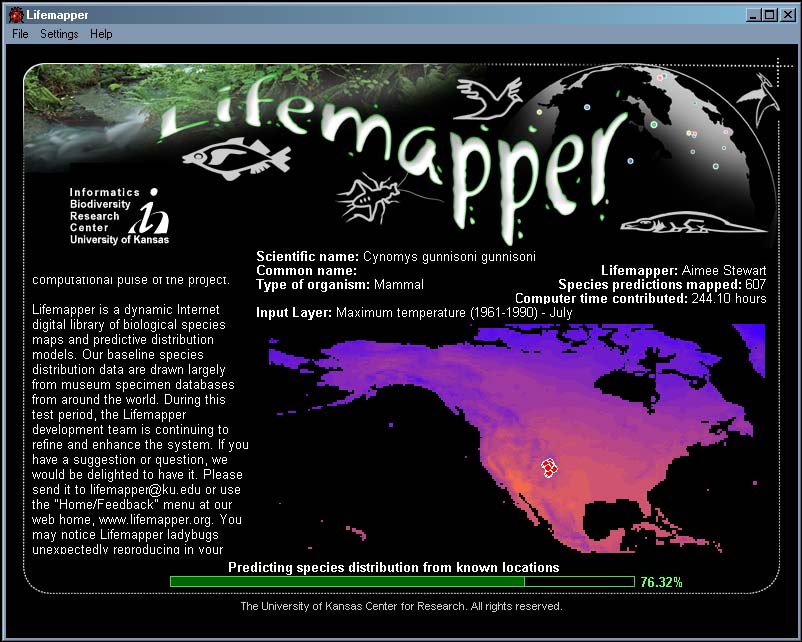Open the File menu
This screenshot has height=642, width=802.
click(20, 34)
